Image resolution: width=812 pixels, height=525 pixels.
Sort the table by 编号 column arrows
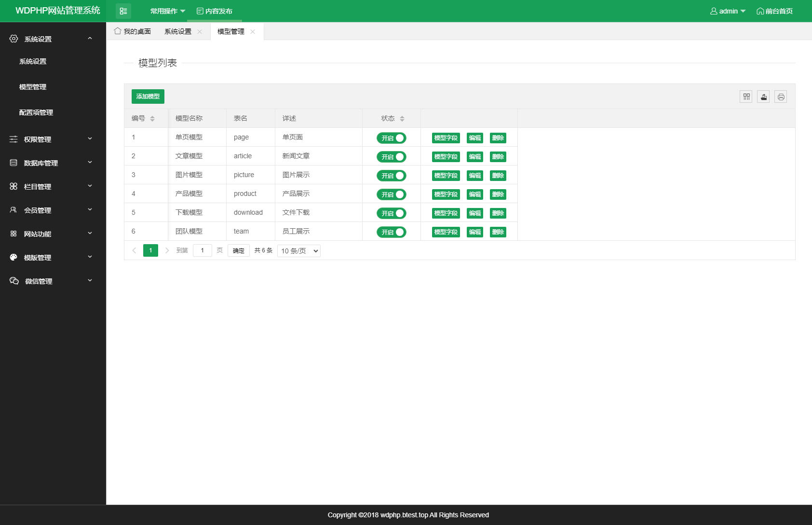[152, 119]
